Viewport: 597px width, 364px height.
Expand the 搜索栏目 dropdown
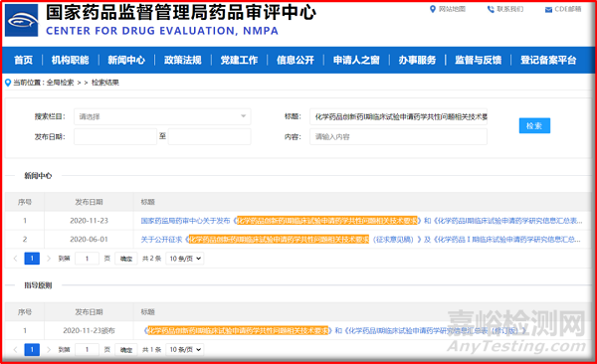pyautogui.click(x=162, y=116)
